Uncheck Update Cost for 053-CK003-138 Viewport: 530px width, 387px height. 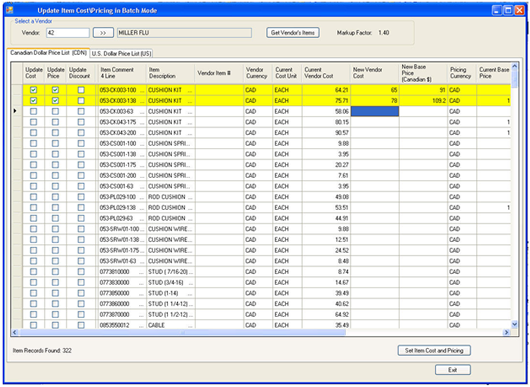coord(33,101)
